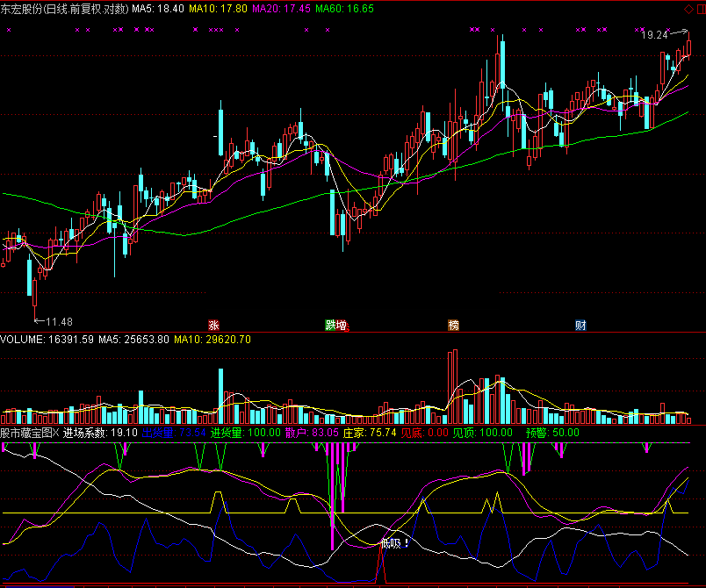Select the MA5: 18.40 price average label
706x588 pixels.
tap(158, 9)
